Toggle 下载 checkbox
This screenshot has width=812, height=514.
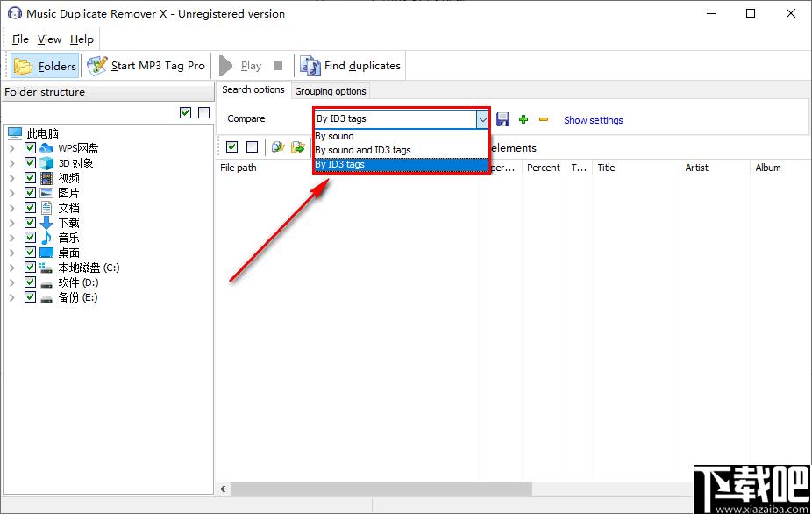30,223
